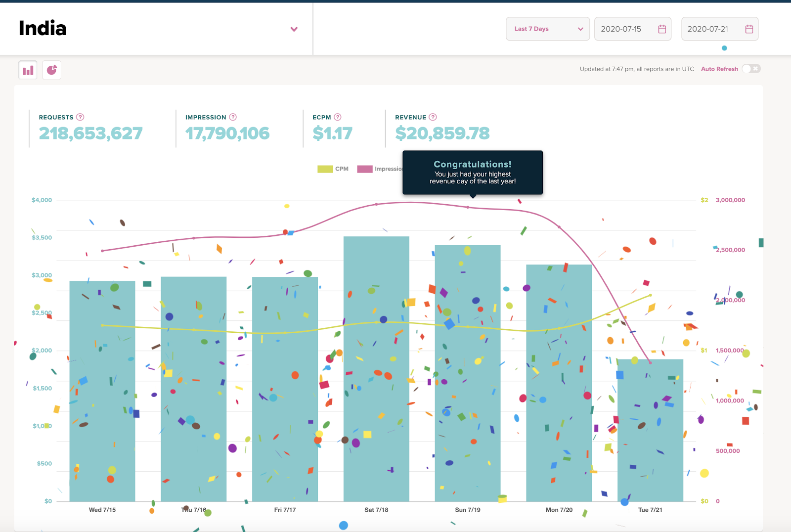Click the Wed 7/15 revenue bar
Viewport: 791px width, 532px height.
(102, 391)
